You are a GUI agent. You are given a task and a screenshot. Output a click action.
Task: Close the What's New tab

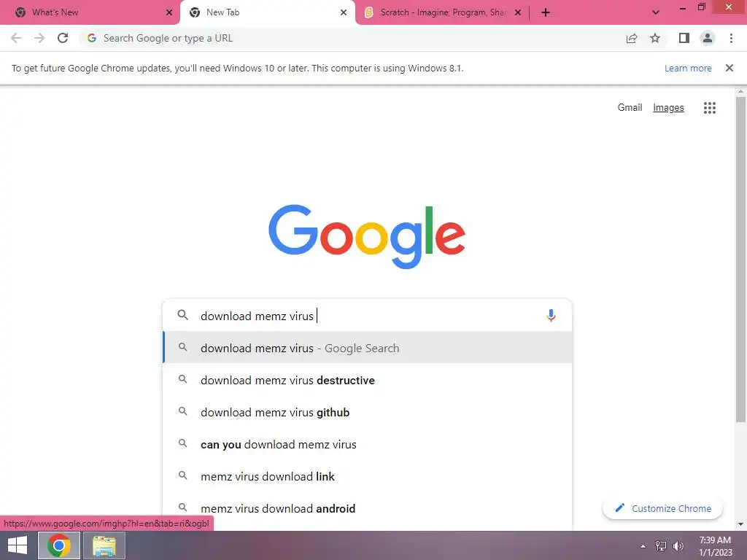pyautogui.click(x=169, y=12)
